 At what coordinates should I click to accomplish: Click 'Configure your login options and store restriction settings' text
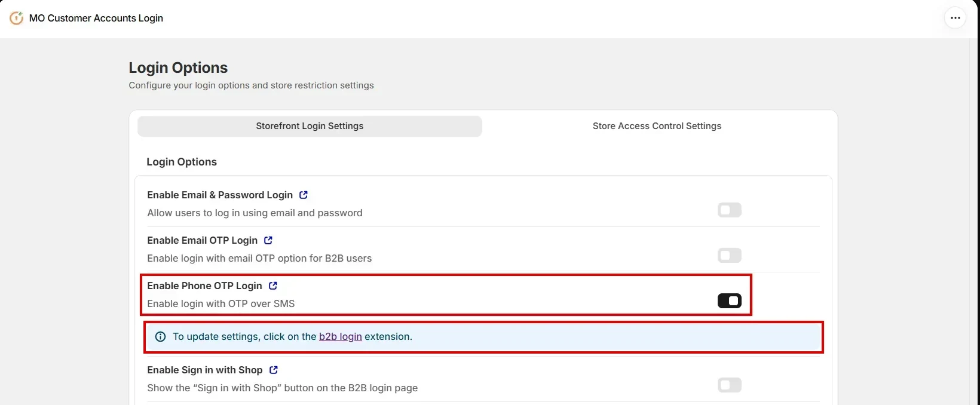251,85
